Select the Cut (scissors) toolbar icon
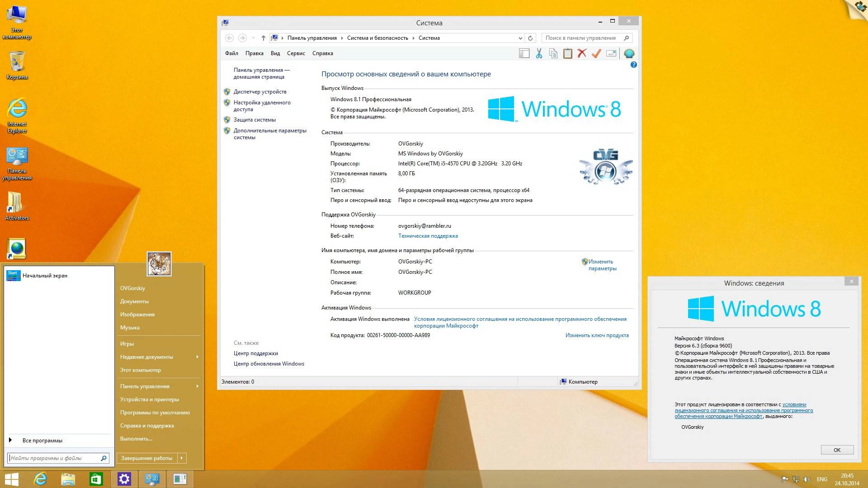Viewport: 868px width, 488px height. (x=538, y=53)
